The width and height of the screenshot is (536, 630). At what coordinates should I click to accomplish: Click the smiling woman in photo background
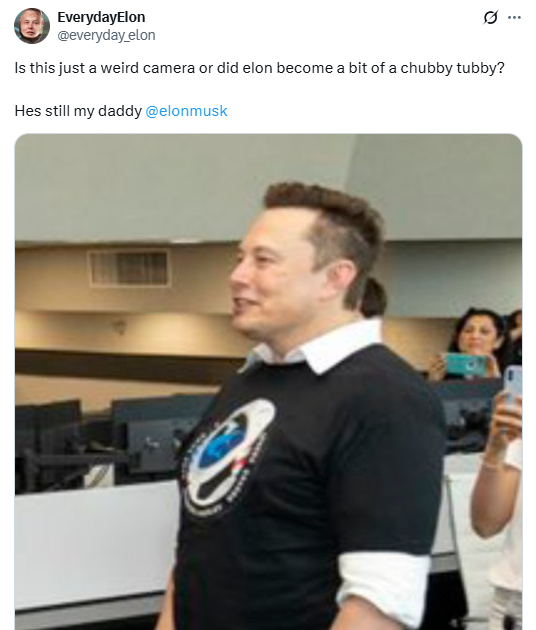tap(476, 338)
